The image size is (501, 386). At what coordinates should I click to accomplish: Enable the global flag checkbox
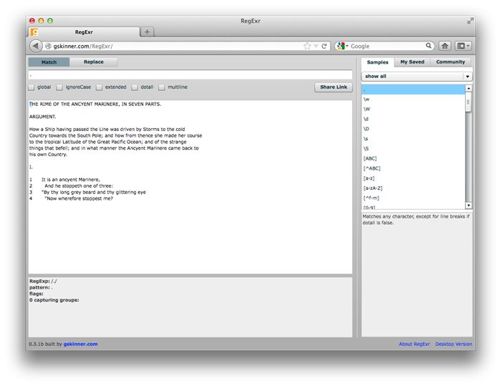point(32,87)
